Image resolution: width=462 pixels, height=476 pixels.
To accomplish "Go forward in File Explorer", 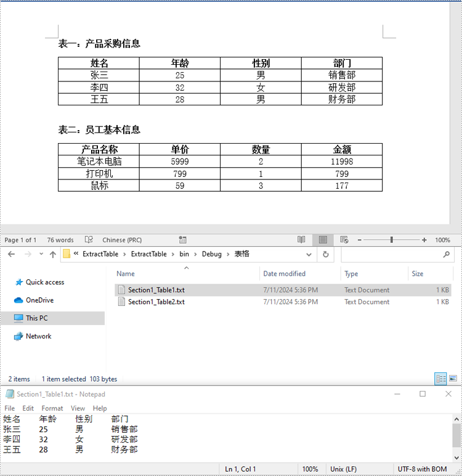I will coord(28,254).
